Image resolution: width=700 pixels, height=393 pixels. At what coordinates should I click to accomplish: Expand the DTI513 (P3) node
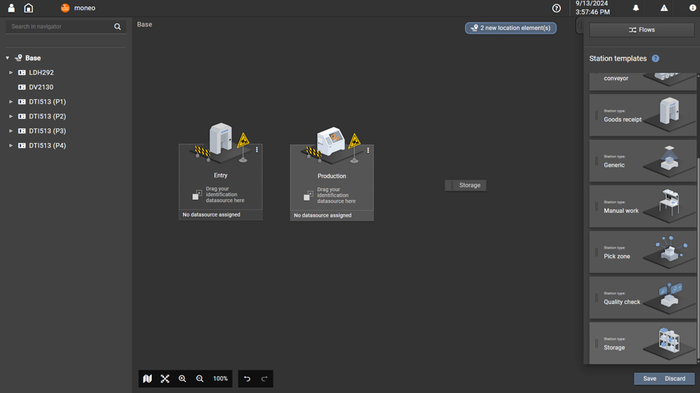pos(11,131)
